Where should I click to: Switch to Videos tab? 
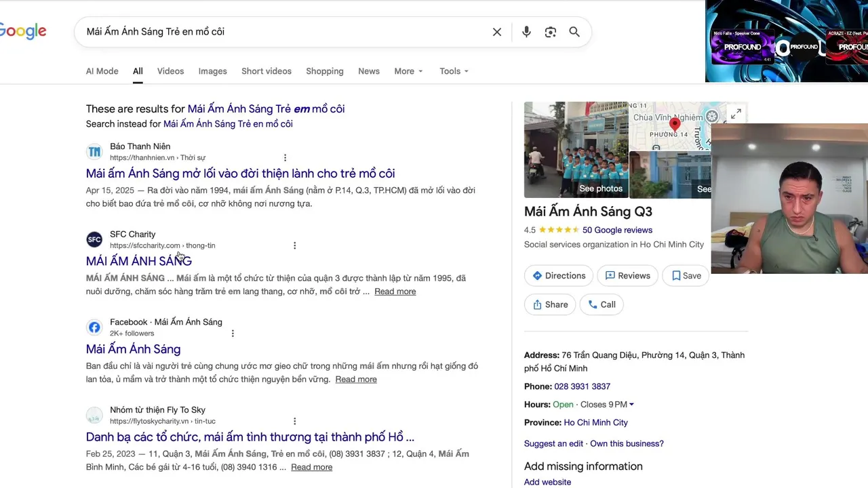[x=170, y=71]
